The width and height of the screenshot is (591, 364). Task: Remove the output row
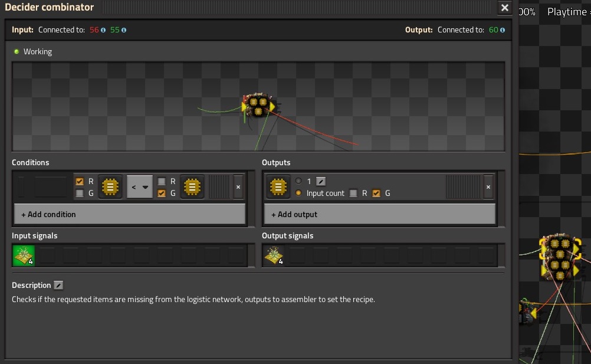point(488,187)
